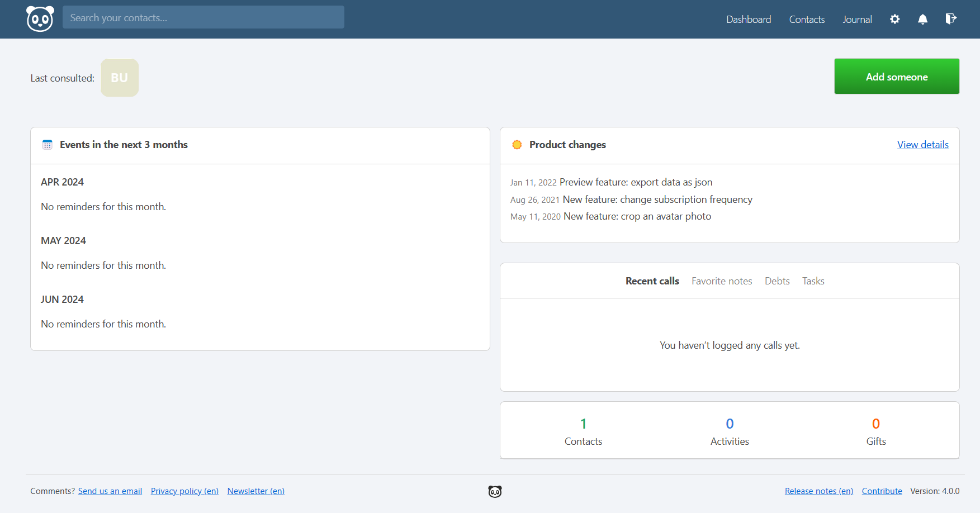Open the BU last consulted contact avatar

click(x=120, y=78)
